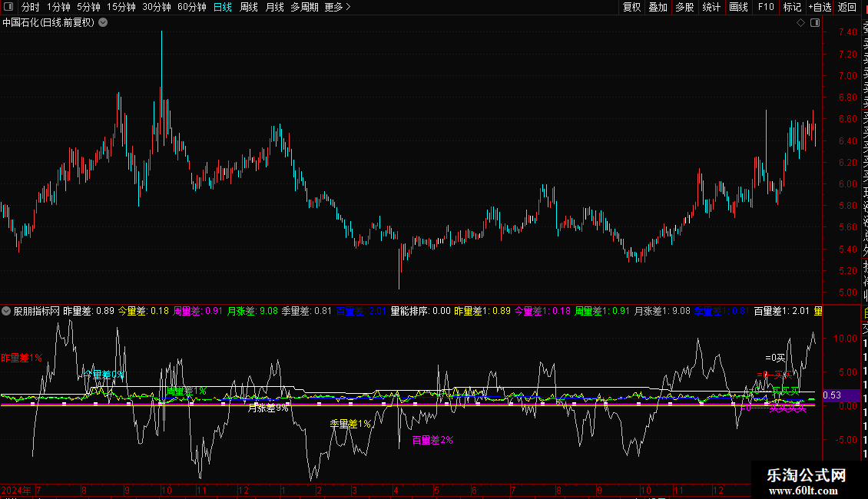Open the 统计 statistics button

pyautogui.click(x=711, y=7)
